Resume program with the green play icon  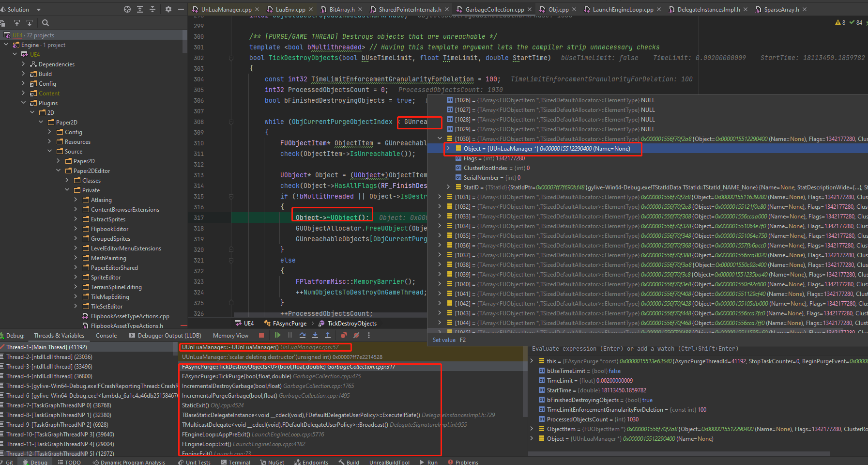click(x=278, y=335)
